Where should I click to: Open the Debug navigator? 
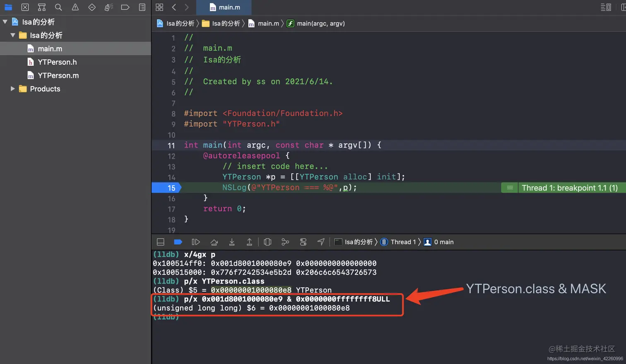point(108,7)
